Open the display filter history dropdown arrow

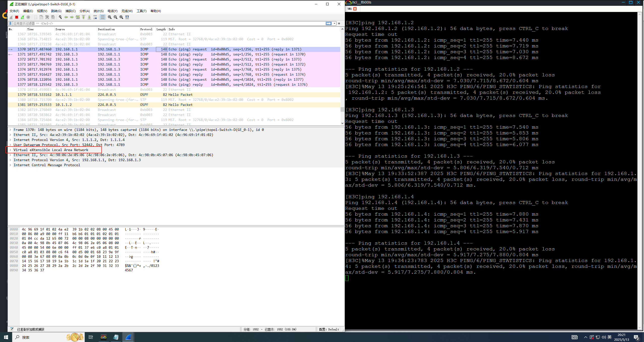pyautogui.click(x=334, y=23)
